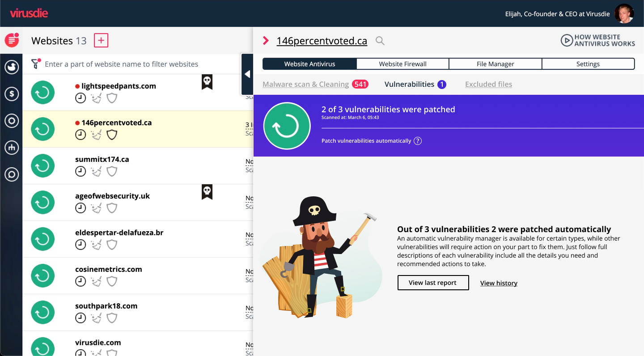
Task: Click the Virusdie logo
Action: point(29,13)
